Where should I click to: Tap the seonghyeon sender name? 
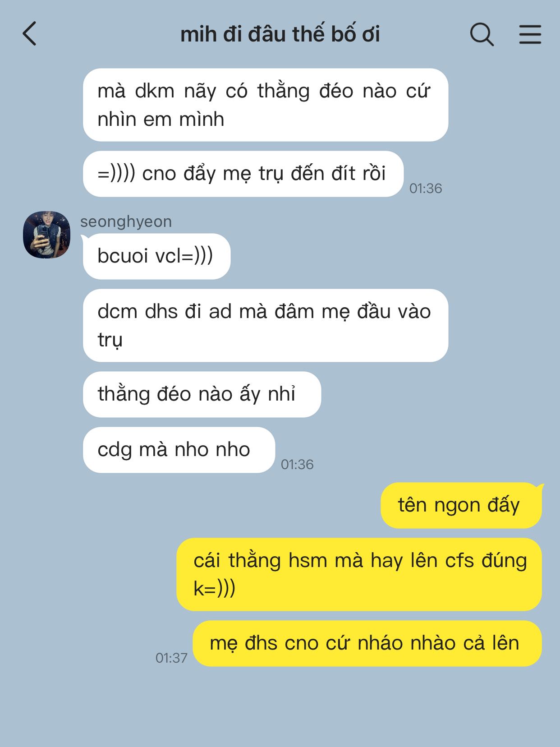[126, 221]
